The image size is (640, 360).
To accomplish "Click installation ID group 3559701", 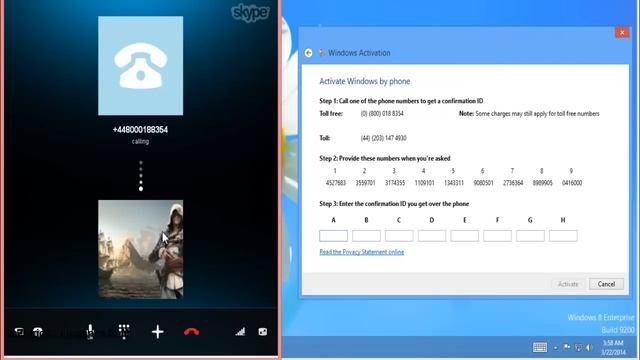I will [365, 183].
